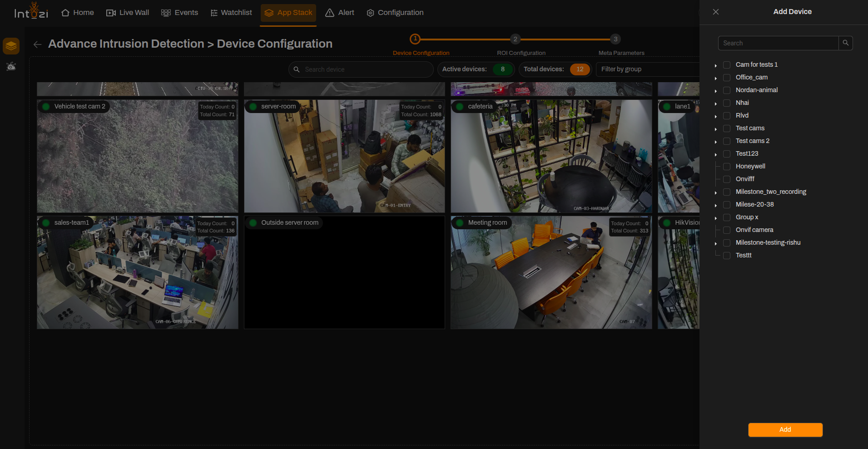The image size is (868, 449).
Task: Check the Office_cam checkbox
Action: coord(727,78)
